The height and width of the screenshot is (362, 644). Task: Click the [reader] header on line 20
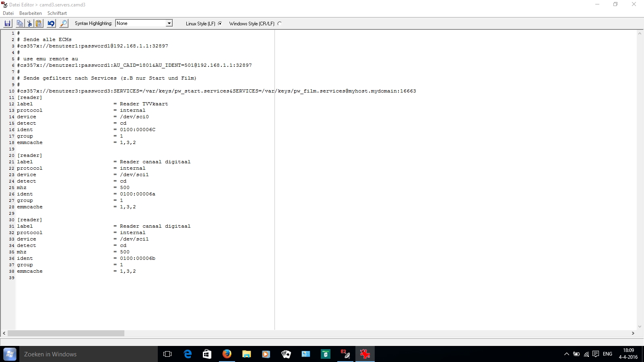click(29, 155)
